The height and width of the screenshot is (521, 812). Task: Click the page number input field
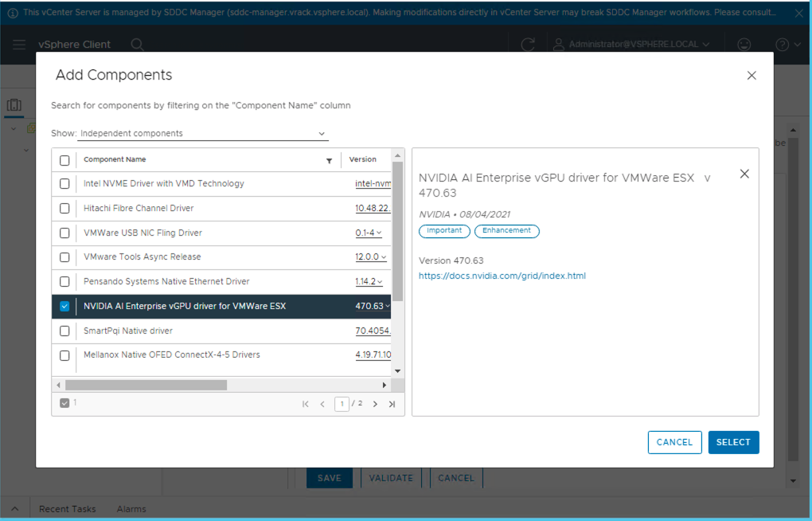click(342, 404)
